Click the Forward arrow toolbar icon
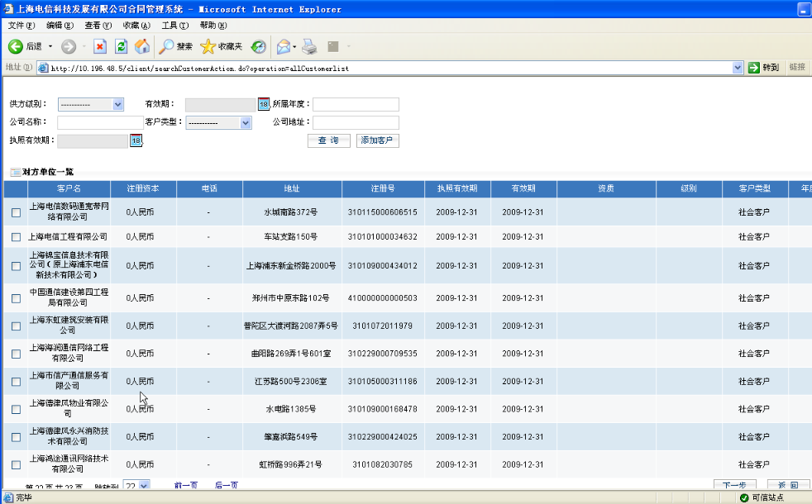Viewport: 812px width, 504px height. tap(69, 46)
